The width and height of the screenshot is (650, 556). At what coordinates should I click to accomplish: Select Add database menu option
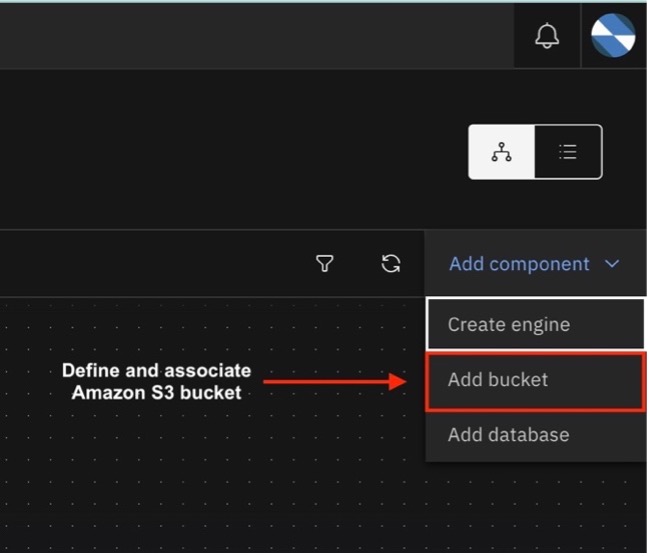pyautogui.click(x=538, y=436)
